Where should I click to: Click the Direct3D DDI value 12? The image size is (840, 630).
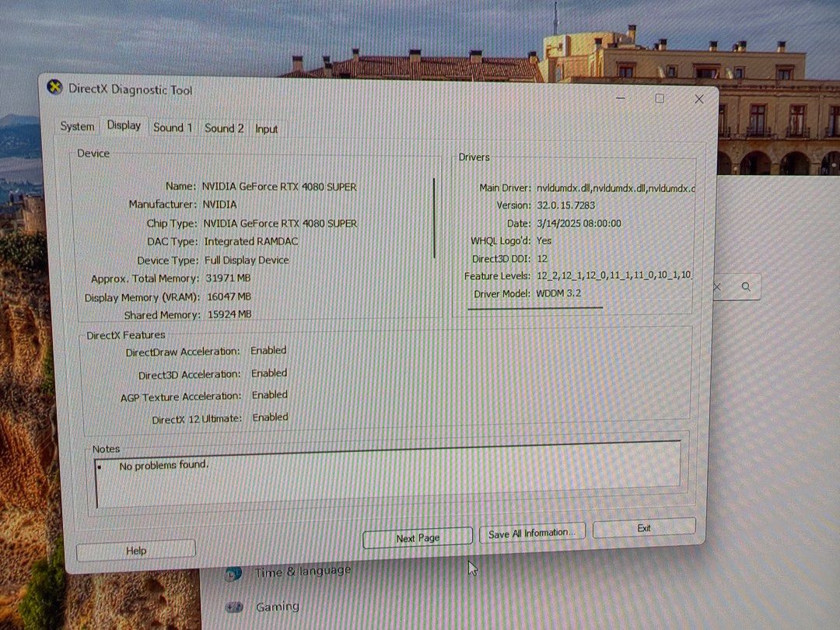(x=542, y=258)
